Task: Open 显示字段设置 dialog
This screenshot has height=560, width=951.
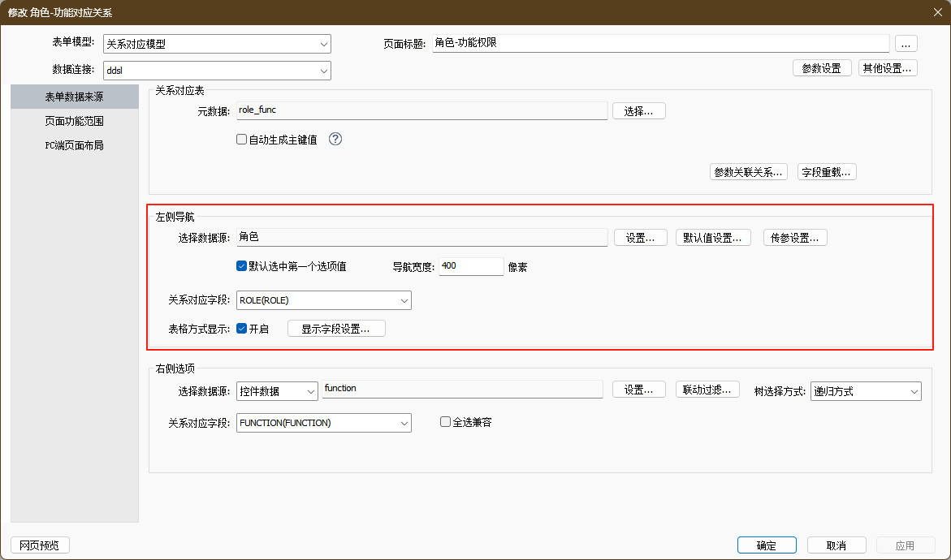Action: pos(335,329)
